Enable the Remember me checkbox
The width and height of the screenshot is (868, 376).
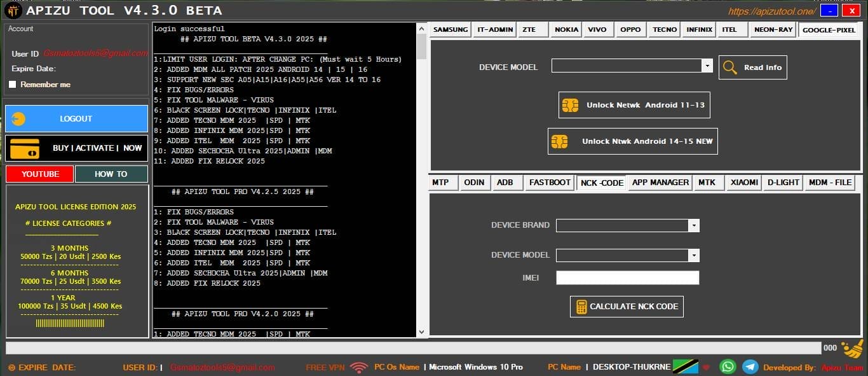[11, 84]
